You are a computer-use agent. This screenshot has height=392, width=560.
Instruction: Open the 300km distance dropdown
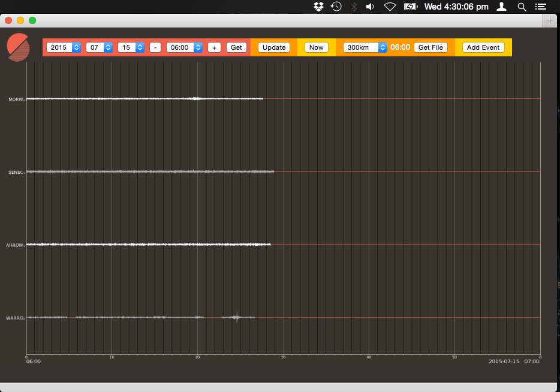[365, 47]
